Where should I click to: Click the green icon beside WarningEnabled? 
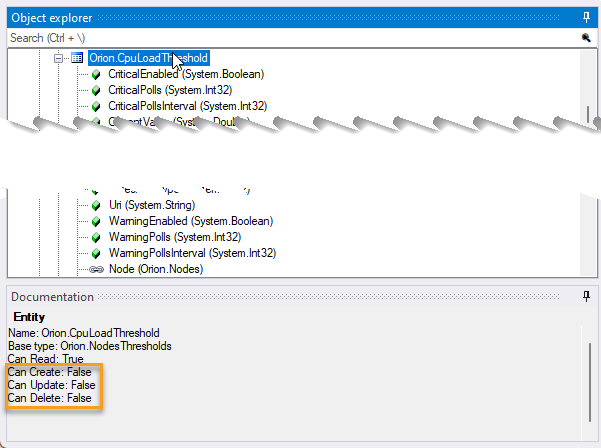pyautogui.click(x=96, y=222)
